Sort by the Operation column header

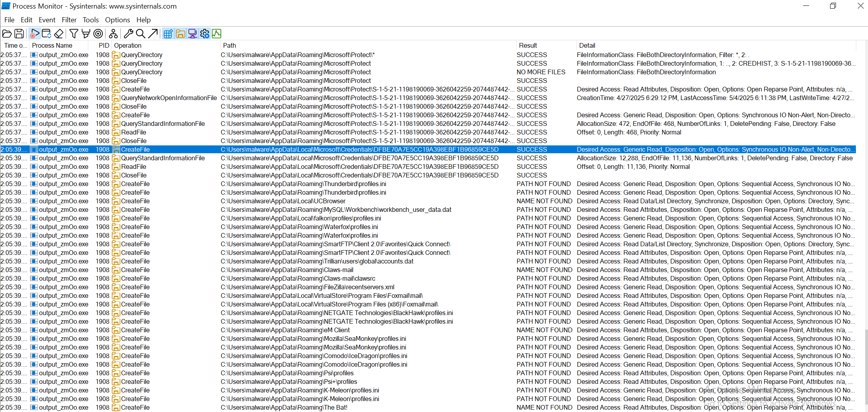166,45
